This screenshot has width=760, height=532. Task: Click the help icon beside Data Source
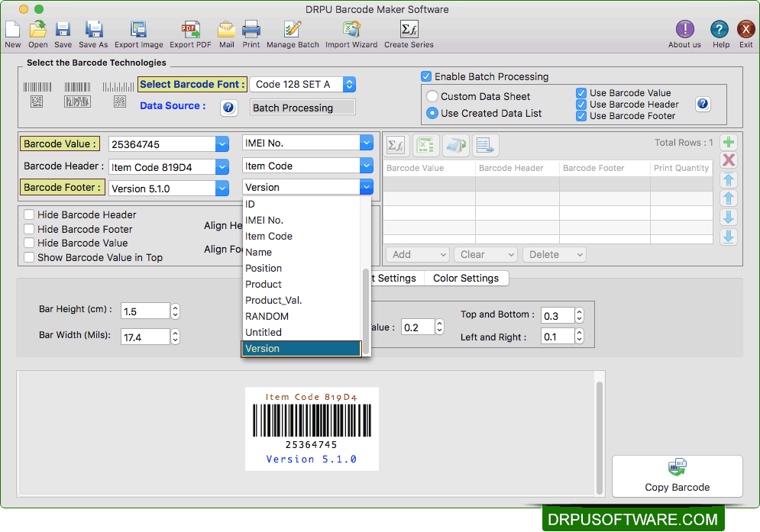click(x=229, y=108)
